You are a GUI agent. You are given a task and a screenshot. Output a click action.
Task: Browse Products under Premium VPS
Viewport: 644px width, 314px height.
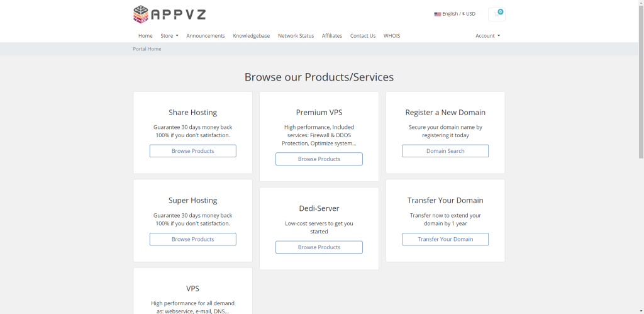(319, 159)
